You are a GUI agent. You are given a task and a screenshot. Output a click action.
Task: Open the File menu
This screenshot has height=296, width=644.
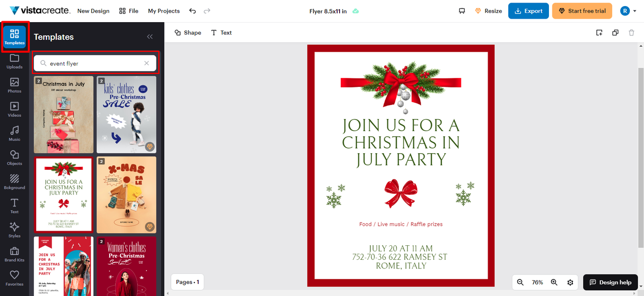point(129,11)
